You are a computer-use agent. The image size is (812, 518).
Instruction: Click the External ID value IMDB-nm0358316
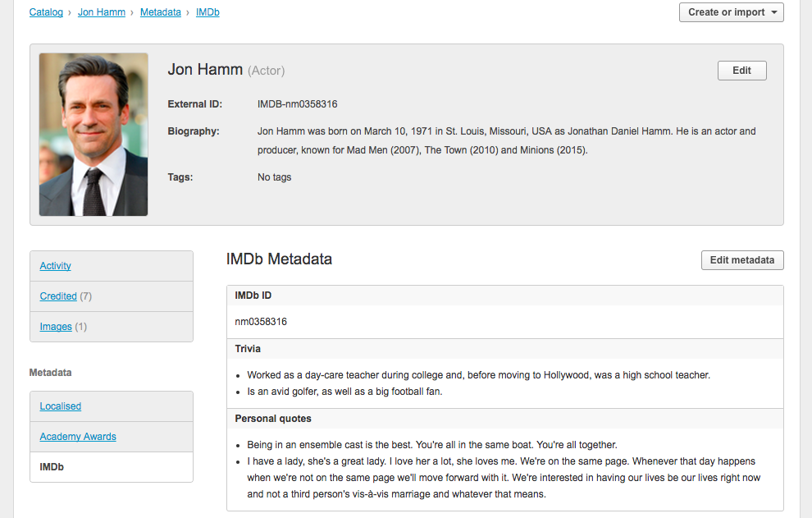(297, 104)
